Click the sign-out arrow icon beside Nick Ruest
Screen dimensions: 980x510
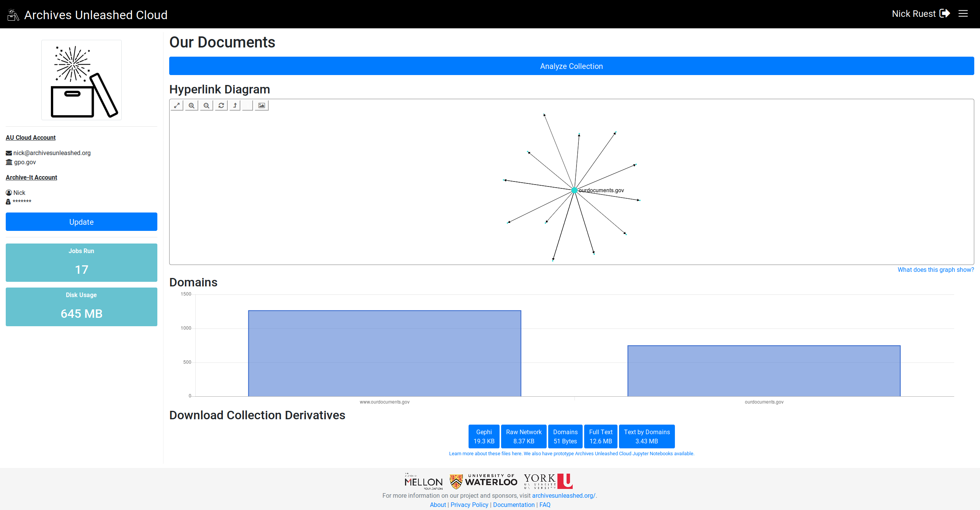pos(945,13)
